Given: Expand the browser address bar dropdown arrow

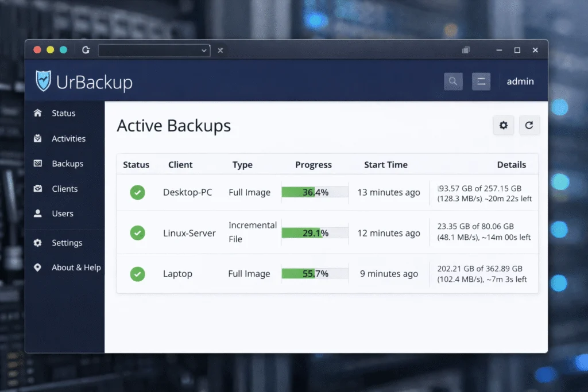Looking at the screenshot, I should tap(204, 50).
